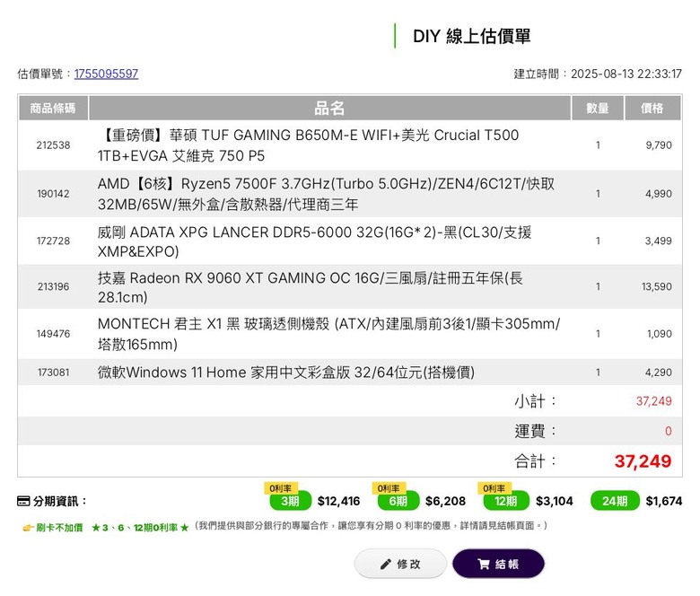Click price 1,090
The image size is (700, 596).
click(660, 334)
